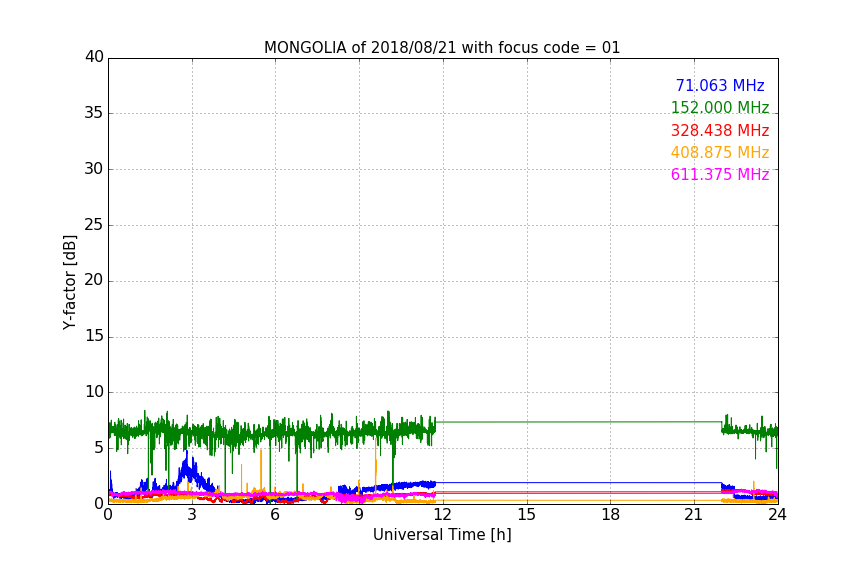The height and width of the screenshot is (576, 864).
Task: Click the y-axis tick label 30
Action: coord(94,169)
